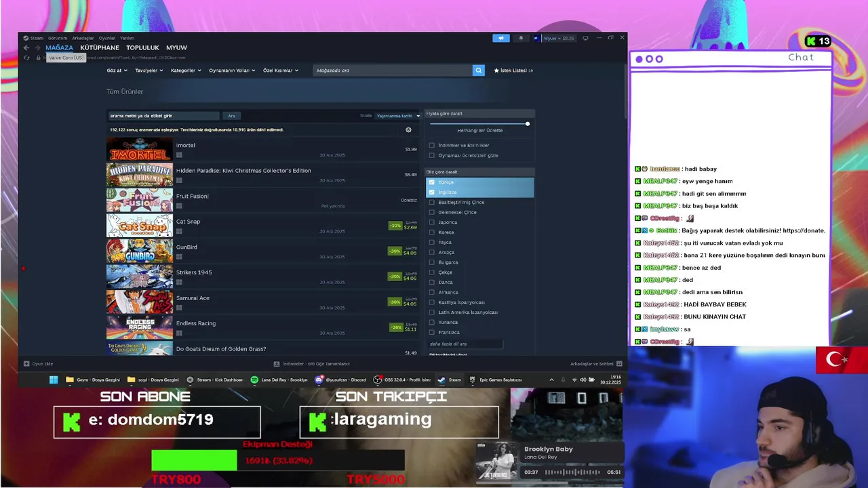Image resolution: width=868 pixels, height=488 pixels.
Task: Open Yayınlanma tarihi sort dropdown
Action: [398, 116]
